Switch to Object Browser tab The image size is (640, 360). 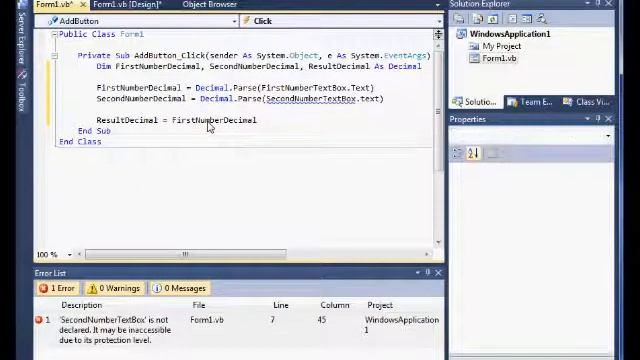210,4
